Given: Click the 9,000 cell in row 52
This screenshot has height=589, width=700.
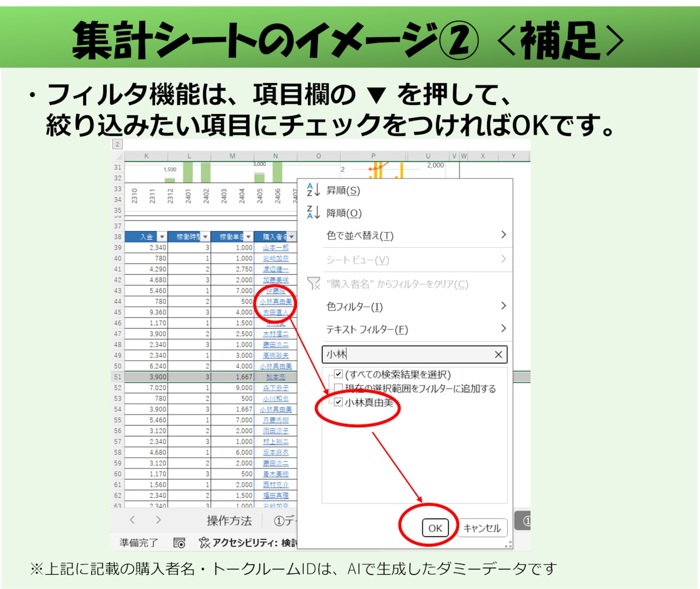Looking at the screenshot, I should click(x=232, y=388).
